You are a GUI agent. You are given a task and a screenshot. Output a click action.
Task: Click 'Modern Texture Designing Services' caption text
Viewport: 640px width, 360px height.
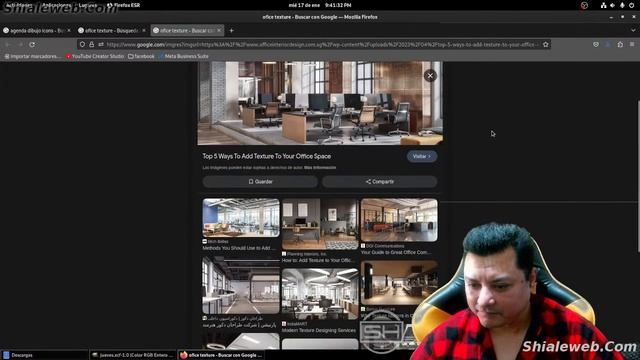click(x=319, y=330)
